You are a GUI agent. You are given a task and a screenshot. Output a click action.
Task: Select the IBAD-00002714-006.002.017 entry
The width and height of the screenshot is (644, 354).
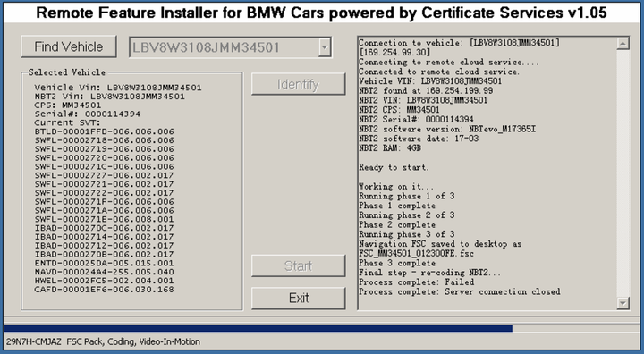(104, 237)
